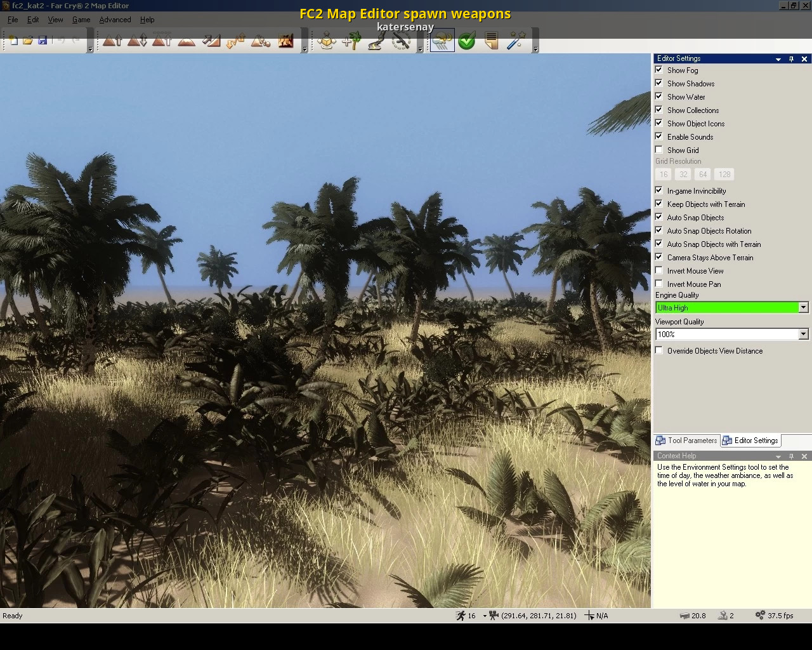Select the Raise/Lower terrain tool
Viewport: 812px width, 650px height.
(x=137, y=41)
